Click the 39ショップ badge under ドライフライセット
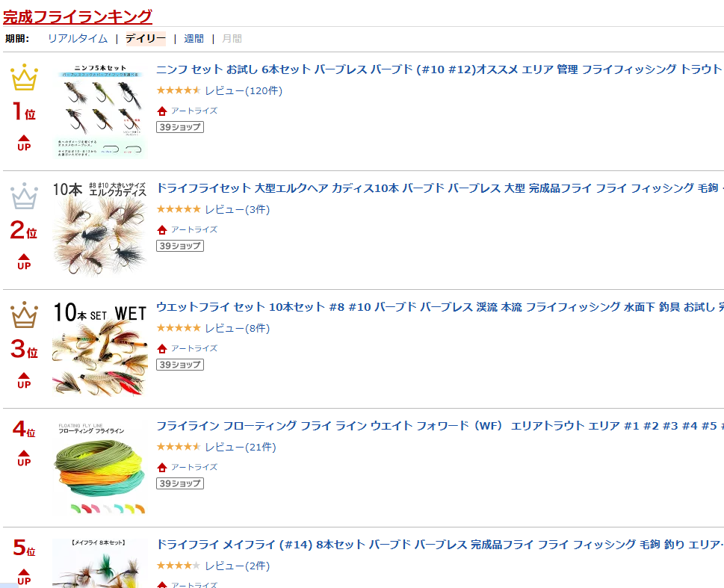Screen dimensions: 724x588 180,246
